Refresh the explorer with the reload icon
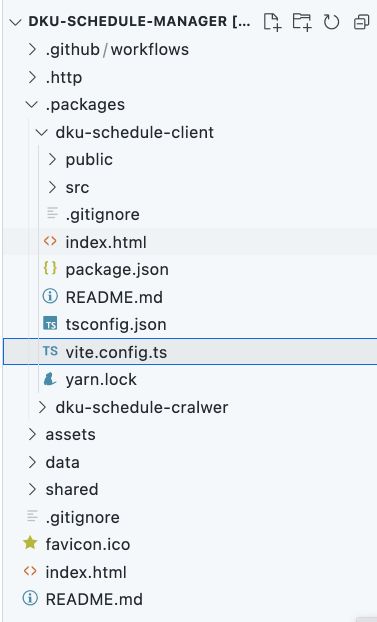 pos(331,22)
